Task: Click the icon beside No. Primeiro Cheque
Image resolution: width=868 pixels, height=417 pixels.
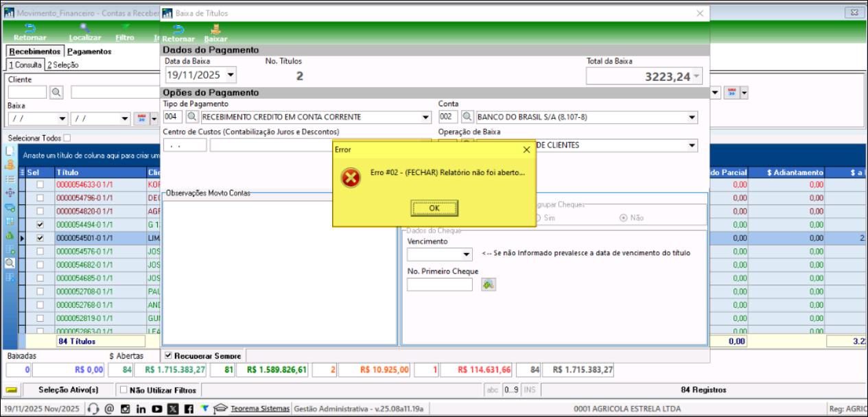Action: tap(488, 284)
